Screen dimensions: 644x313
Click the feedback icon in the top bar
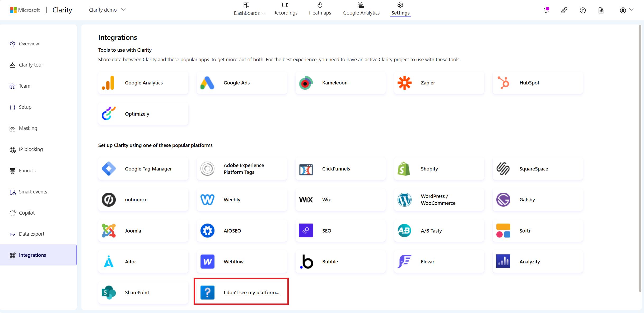click(564, 10)
